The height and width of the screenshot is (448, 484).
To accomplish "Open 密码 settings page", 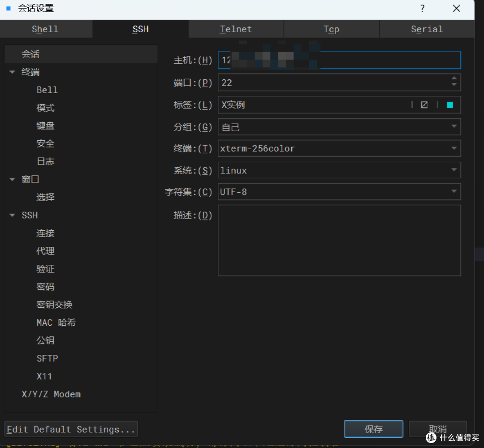I will click(45, 287).
